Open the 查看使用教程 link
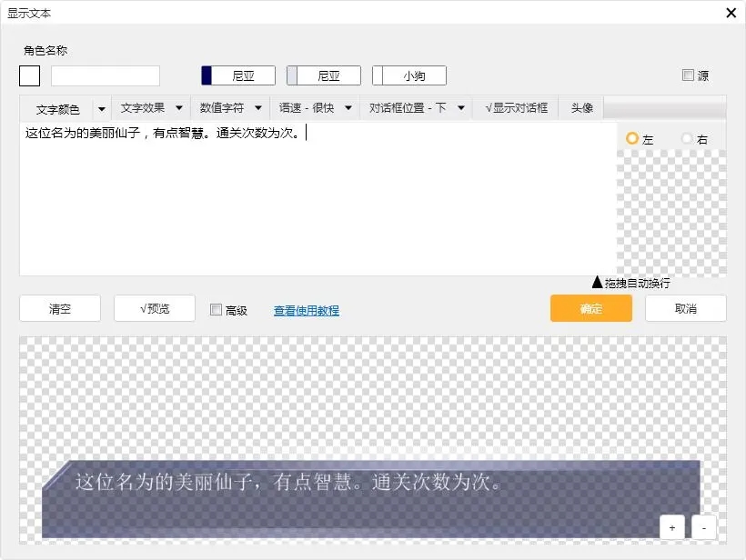 (x=307, y=310)
